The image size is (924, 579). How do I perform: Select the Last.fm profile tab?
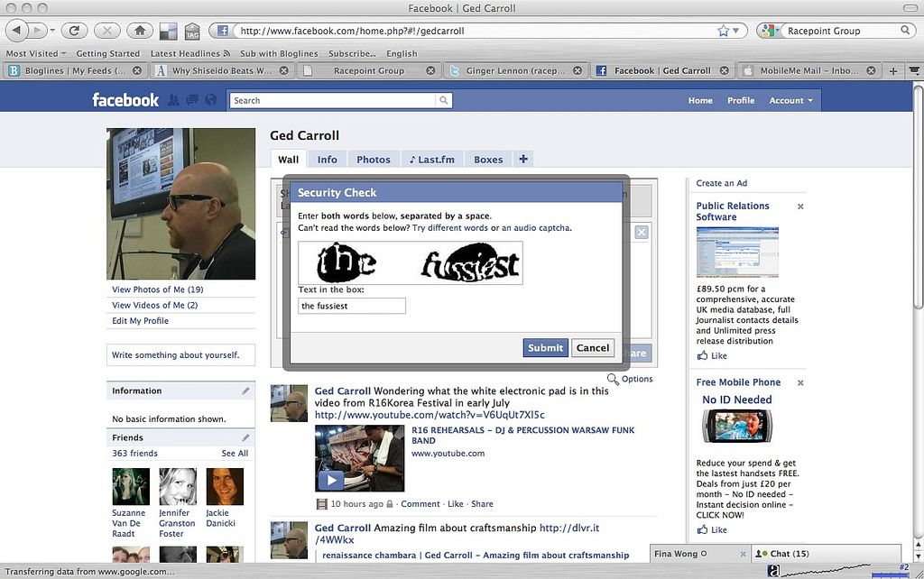click(432, 159)
